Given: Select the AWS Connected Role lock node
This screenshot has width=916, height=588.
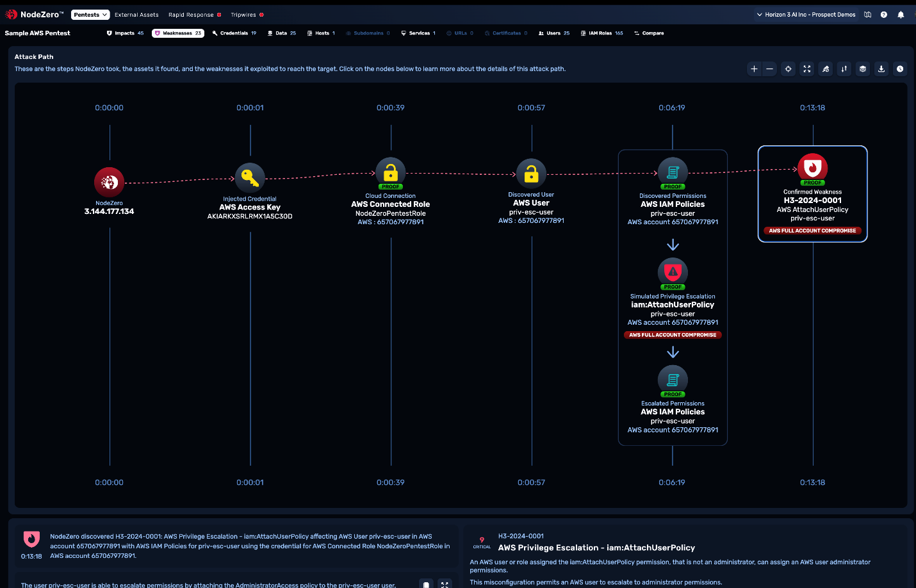Looking at the screenshot, I should point(391,173).
